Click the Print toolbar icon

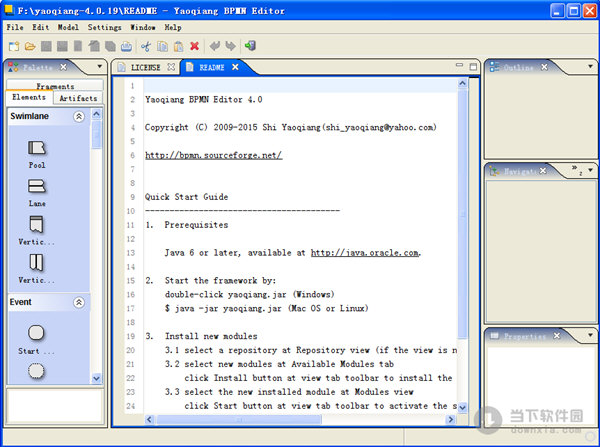[x=126, y=47]
